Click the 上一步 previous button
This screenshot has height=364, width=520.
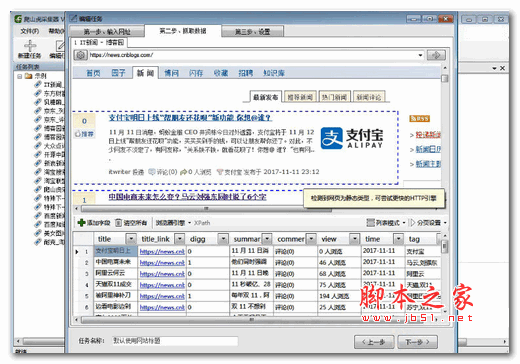(x=374, y=342)
